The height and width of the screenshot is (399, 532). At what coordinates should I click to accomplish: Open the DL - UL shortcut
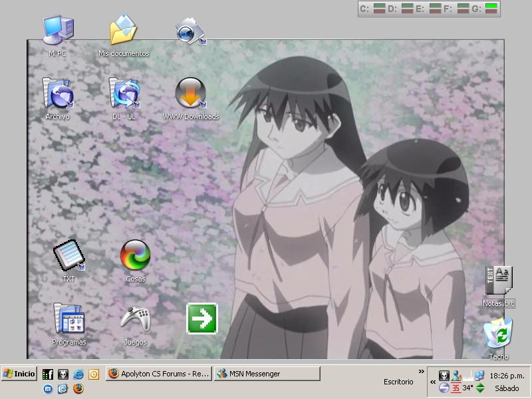click(124, 94)
